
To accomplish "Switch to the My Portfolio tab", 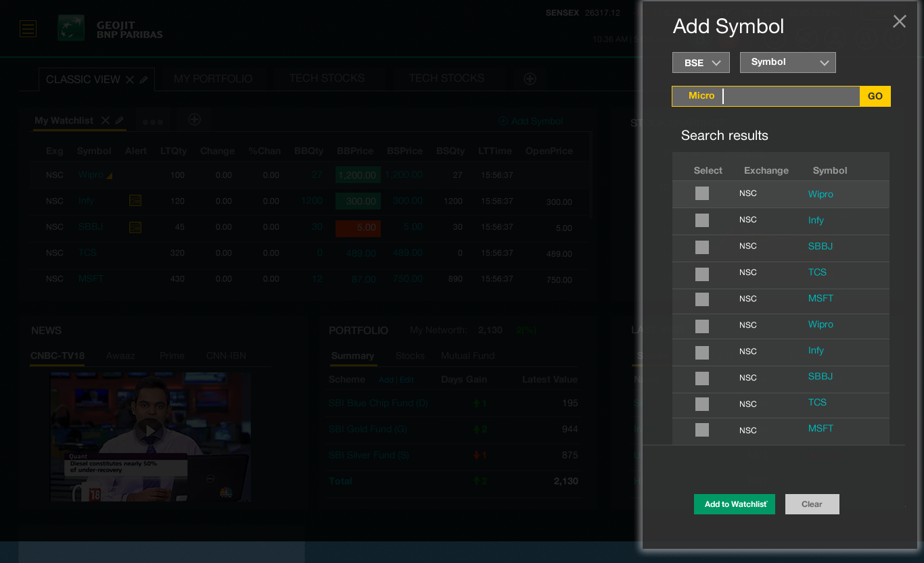I will [x=213, y=79].
